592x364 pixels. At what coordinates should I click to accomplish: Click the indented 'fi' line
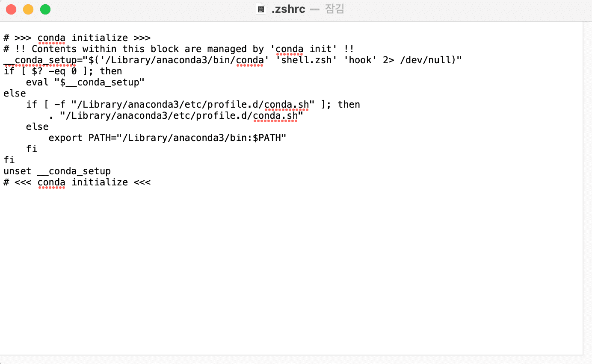[x=32, y=149]
